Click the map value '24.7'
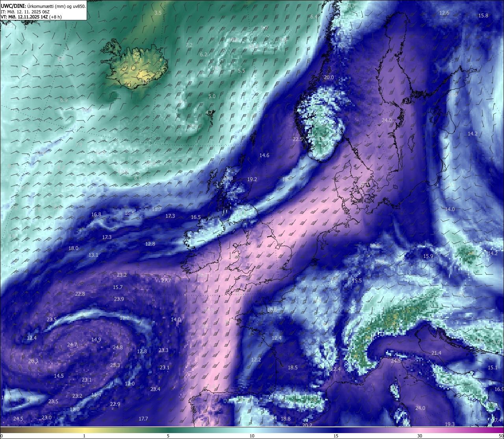The image size is (504, 439). pos(72,345)
